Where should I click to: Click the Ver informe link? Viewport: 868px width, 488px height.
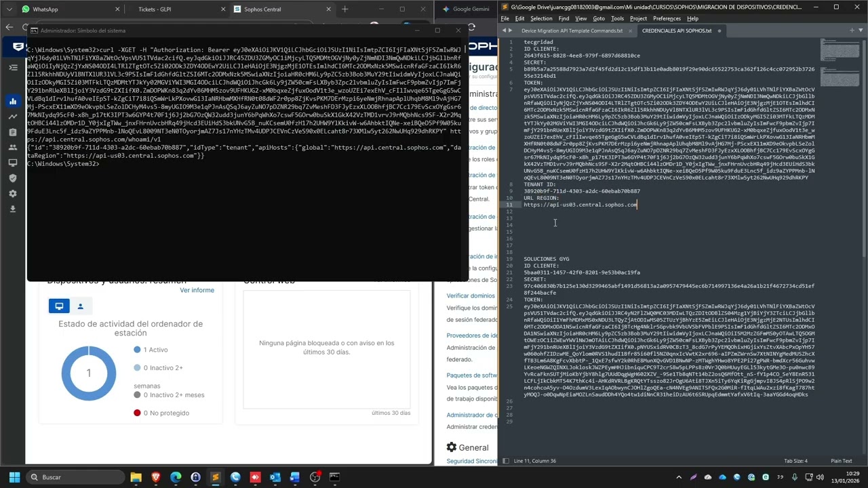[197, 290]
